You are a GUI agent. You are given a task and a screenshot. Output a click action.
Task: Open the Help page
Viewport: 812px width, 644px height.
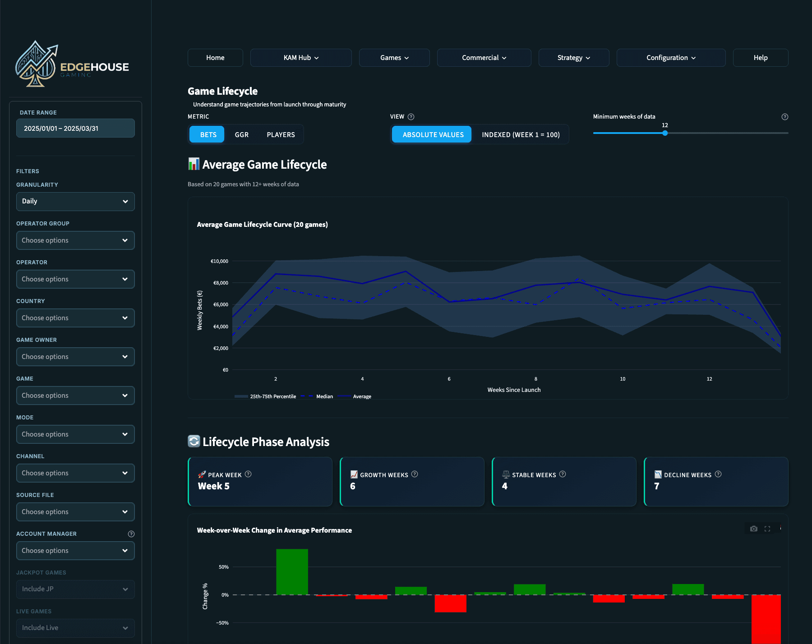[x=761, y=58]
